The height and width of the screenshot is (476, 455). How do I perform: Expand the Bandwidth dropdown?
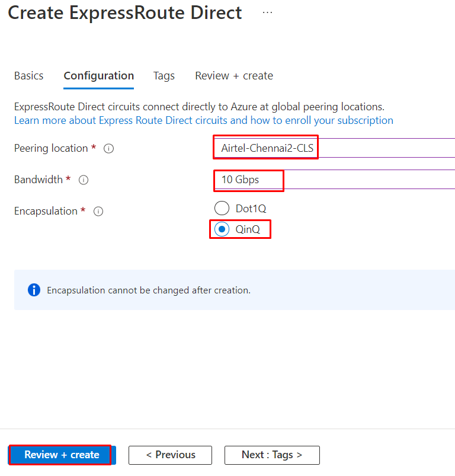click(332, 180)
